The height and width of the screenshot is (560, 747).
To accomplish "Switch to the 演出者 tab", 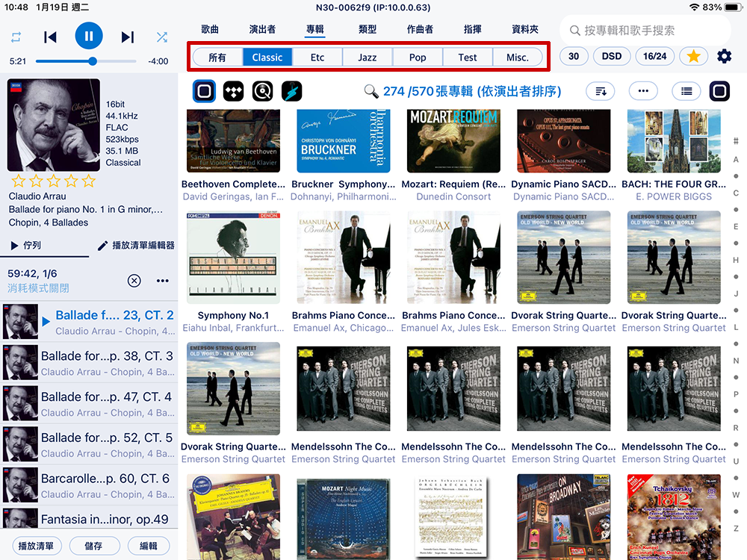I will click(x=262, y=30).
